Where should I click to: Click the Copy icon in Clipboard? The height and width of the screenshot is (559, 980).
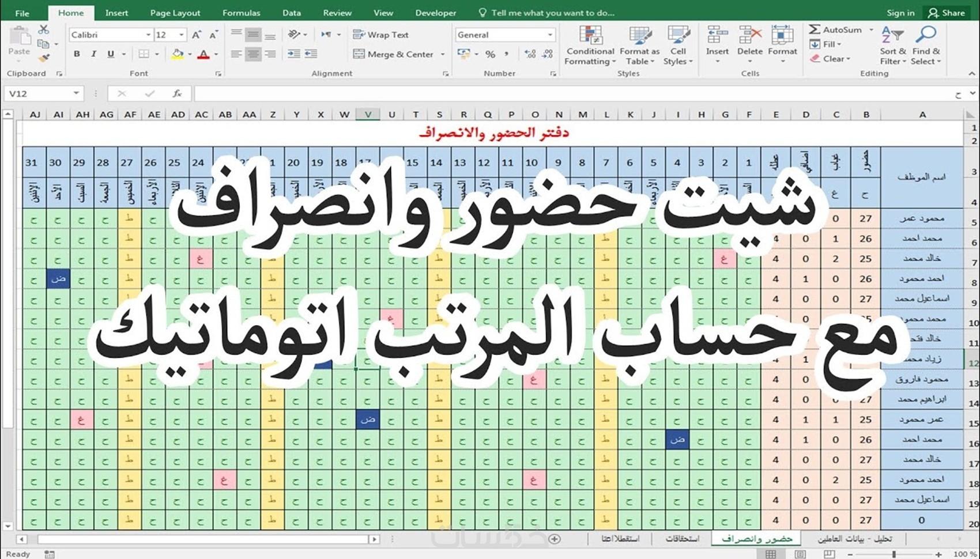coord(43,44)
